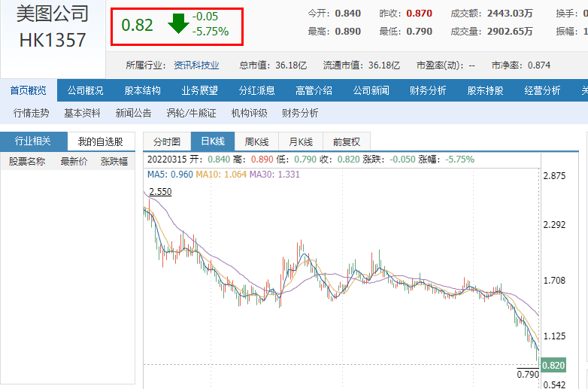588x389 pixels.
Task: Open the 业务展望 page
Action: 200,91
